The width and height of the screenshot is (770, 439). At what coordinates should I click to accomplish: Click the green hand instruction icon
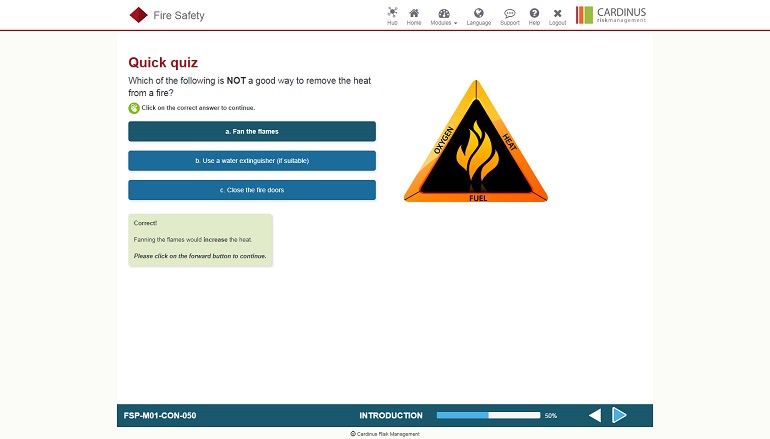134,108
